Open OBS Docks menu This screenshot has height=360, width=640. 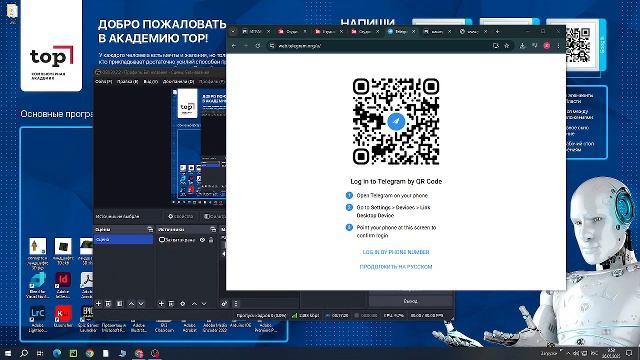(178, 82)
